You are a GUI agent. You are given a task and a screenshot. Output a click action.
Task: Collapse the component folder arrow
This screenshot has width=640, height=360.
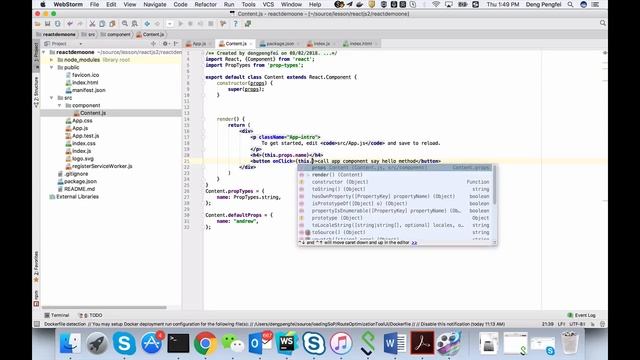point(60,105)
